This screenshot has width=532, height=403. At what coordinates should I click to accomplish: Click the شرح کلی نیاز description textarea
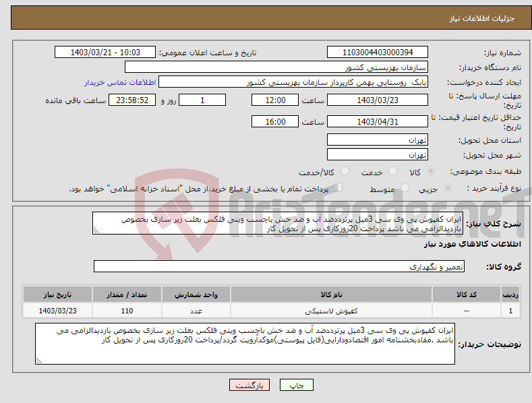(278, 223)
